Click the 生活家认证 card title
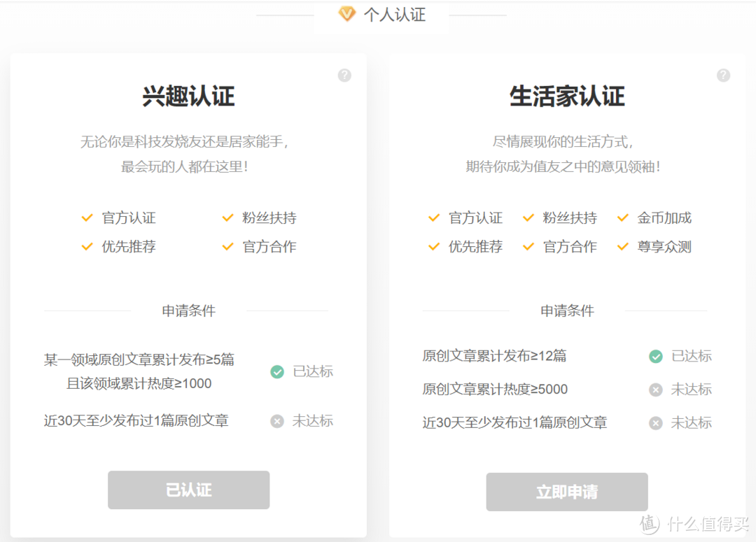 pyautogui.click(x=567, y=96)
